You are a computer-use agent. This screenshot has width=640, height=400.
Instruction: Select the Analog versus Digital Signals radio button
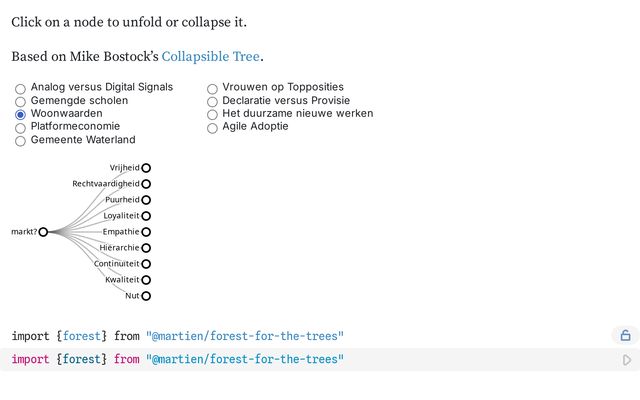pos(20,88)
